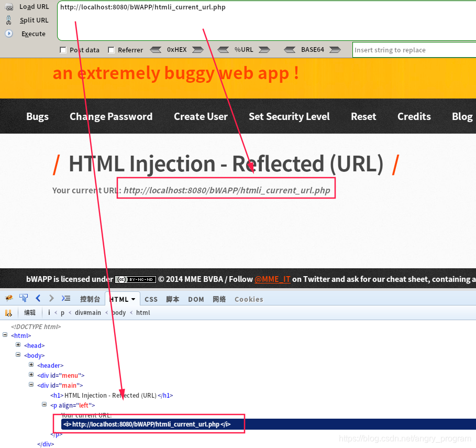
Task: Click the Firebug back arrow
Action: tap(38, 298)
